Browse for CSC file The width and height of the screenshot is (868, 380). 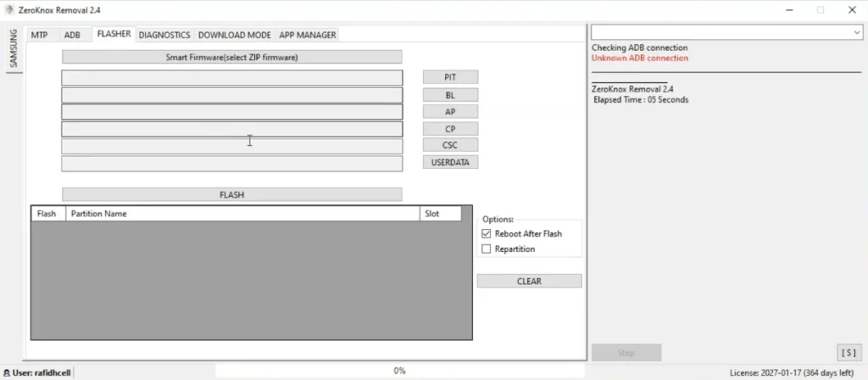(450, 145)
